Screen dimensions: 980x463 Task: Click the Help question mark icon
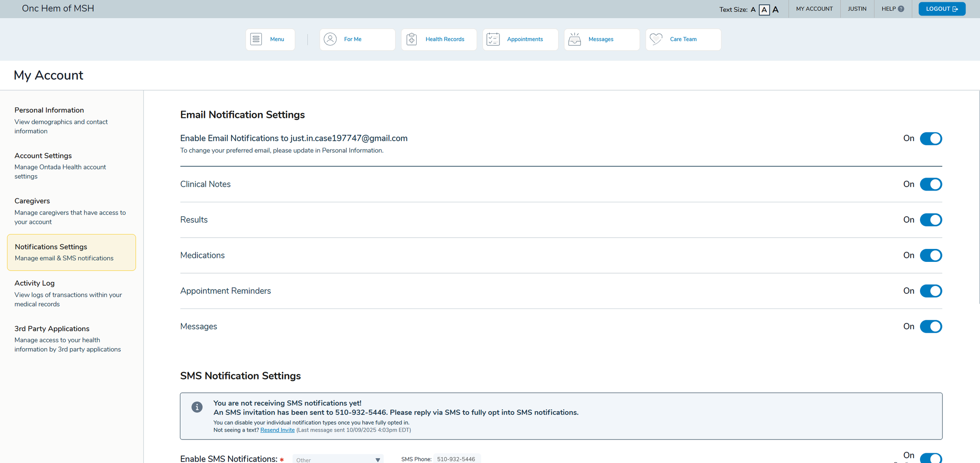point(901,9)
